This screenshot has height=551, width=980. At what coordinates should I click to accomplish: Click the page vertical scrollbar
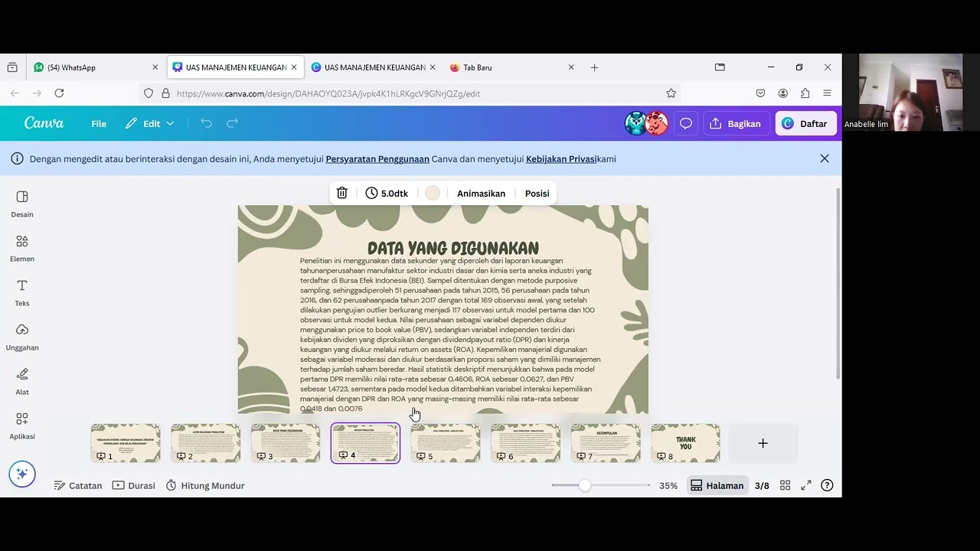click(x=838, y=283)
